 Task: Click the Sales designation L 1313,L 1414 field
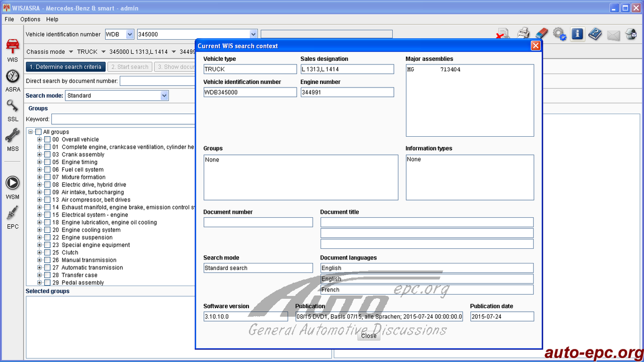click(x=347, y=69)
